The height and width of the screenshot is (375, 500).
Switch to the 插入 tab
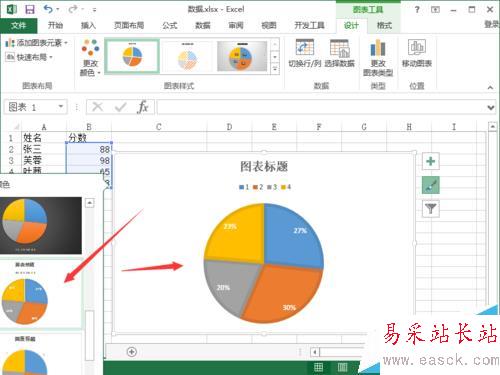pyautogui.click(x=88, y=25)
